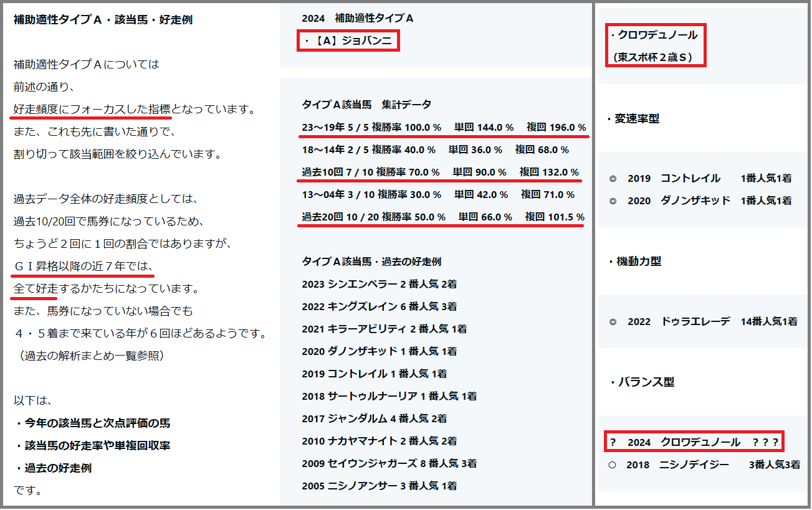Click heading ・機動力型
Image resolution: width=812 pixels, height=510 pixels.
click(634, 262)
